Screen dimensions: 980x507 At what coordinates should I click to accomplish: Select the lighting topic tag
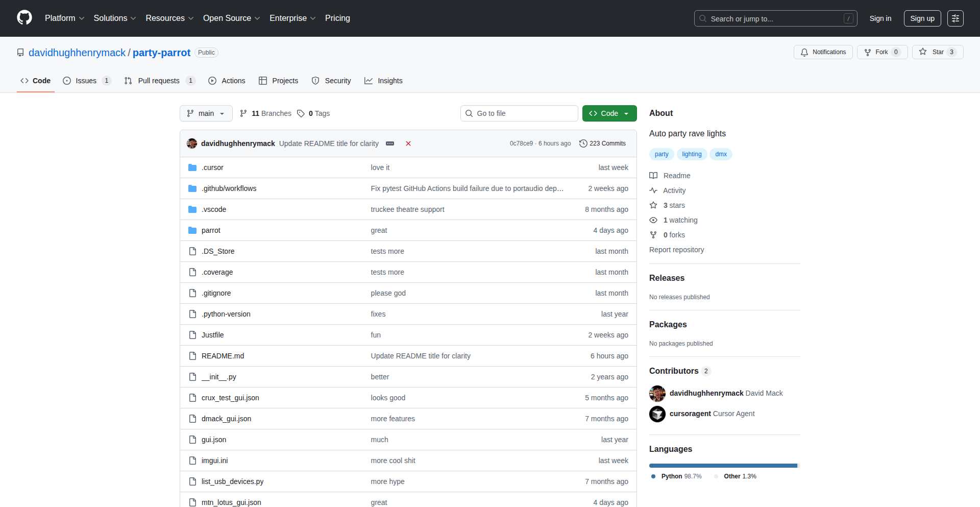(692, 154)
